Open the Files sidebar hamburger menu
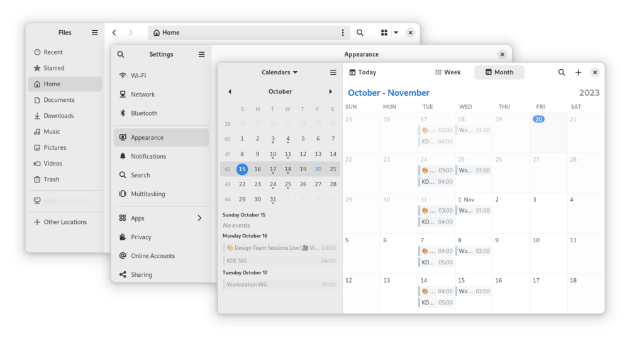 coord(94,33)
